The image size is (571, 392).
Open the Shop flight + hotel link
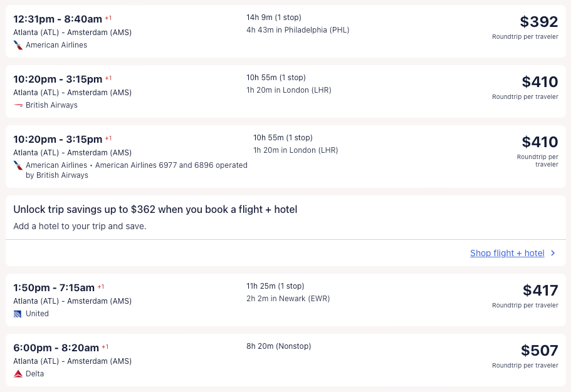point(507,253)
